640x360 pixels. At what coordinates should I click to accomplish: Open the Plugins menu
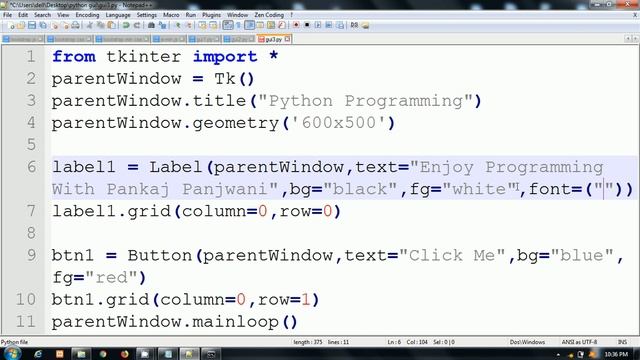click(211, 15)
